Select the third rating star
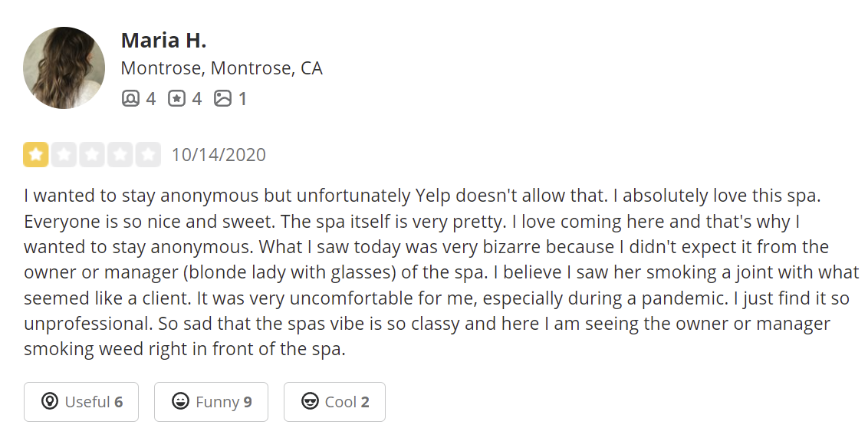The image size is (868, 438). click(92, 155)
